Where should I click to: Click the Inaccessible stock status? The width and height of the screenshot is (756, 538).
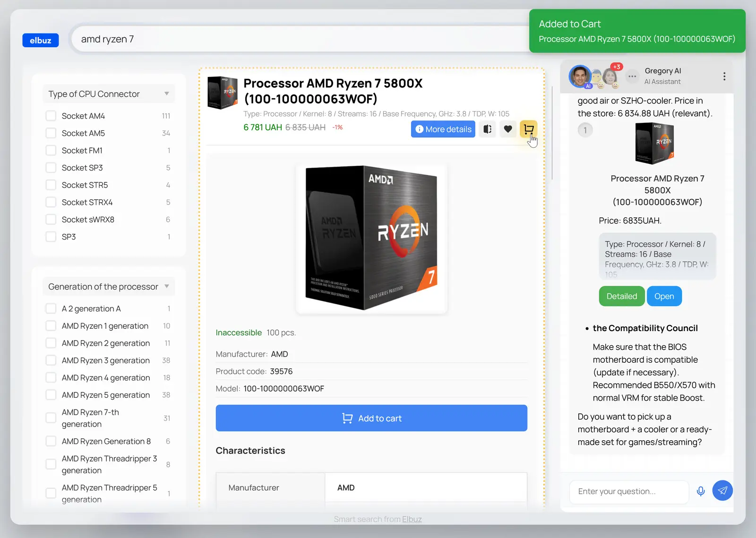239,333
